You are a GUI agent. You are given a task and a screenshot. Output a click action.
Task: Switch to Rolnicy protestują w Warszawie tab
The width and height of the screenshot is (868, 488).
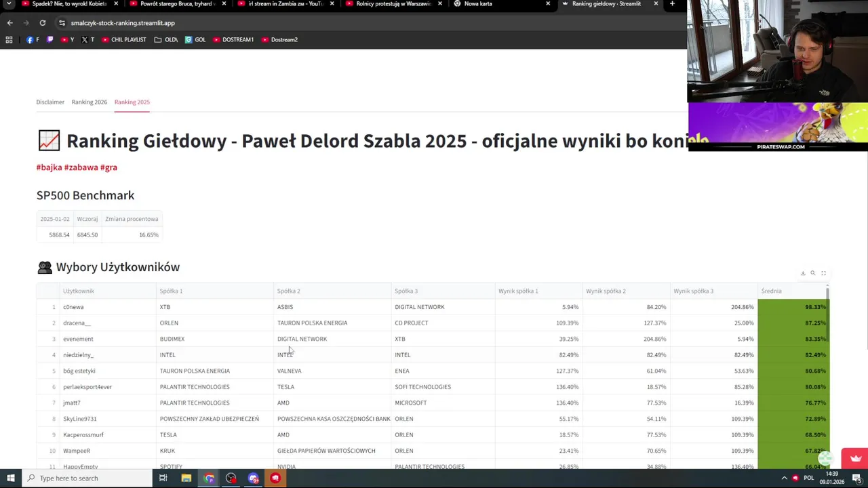tap(393, 4)
